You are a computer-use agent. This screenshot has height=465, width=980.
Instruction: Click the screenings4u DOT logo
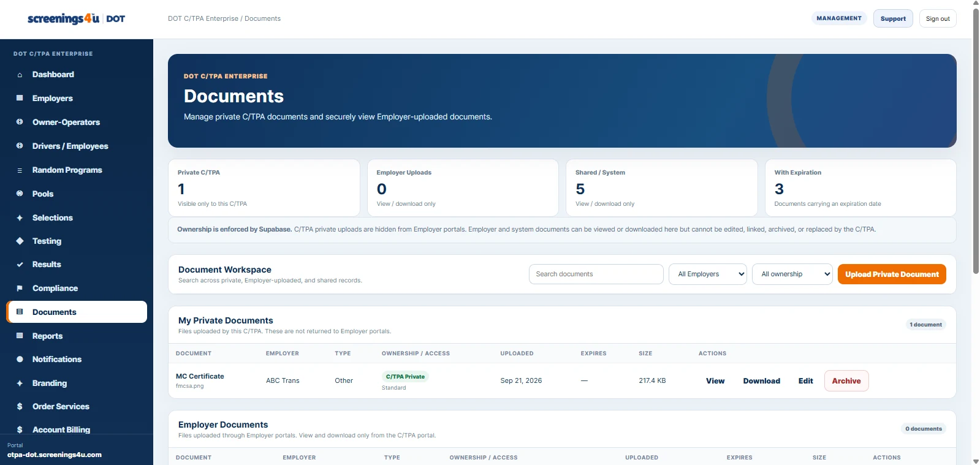(76, 18)
